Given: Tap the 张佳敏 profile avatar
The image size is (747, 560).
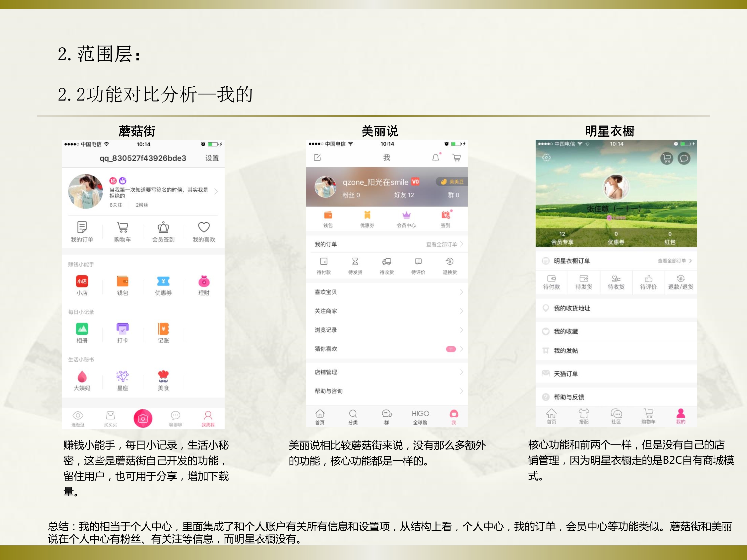Looking at the screenshot, I should [x=616, y=187].
